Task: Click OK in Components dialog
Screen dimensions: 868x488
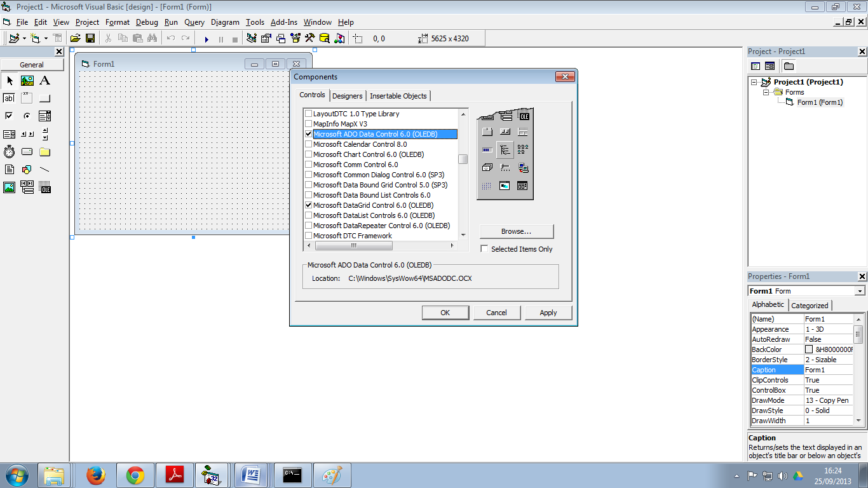Action: point(445,313)
